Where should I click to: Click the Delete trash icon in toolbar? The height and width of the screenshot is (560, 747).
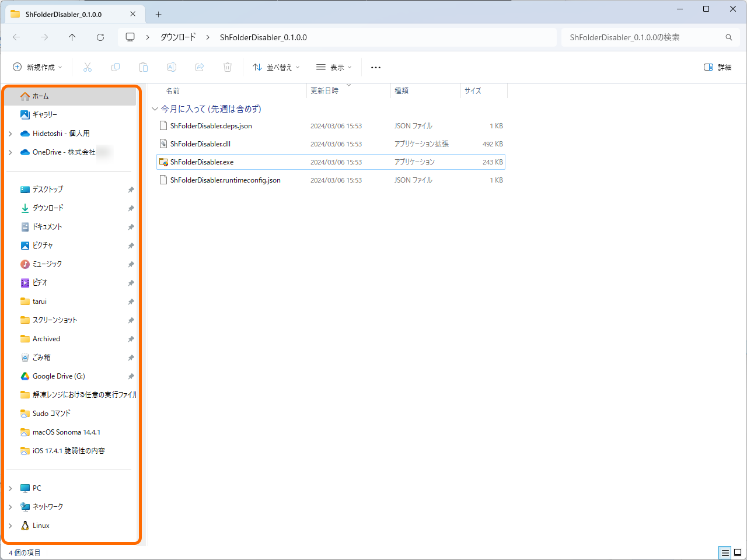(228, 68)
